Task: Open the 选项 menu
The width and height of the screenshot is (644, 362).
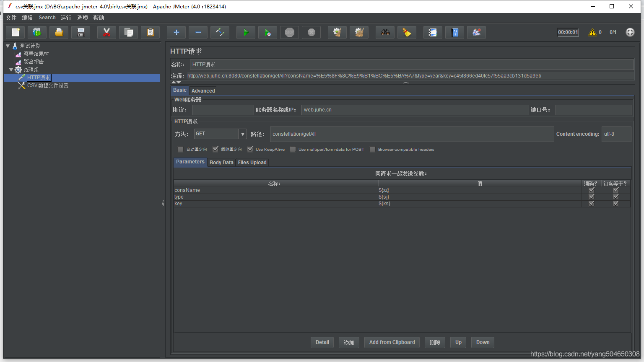Action: [x=82, y=18]
